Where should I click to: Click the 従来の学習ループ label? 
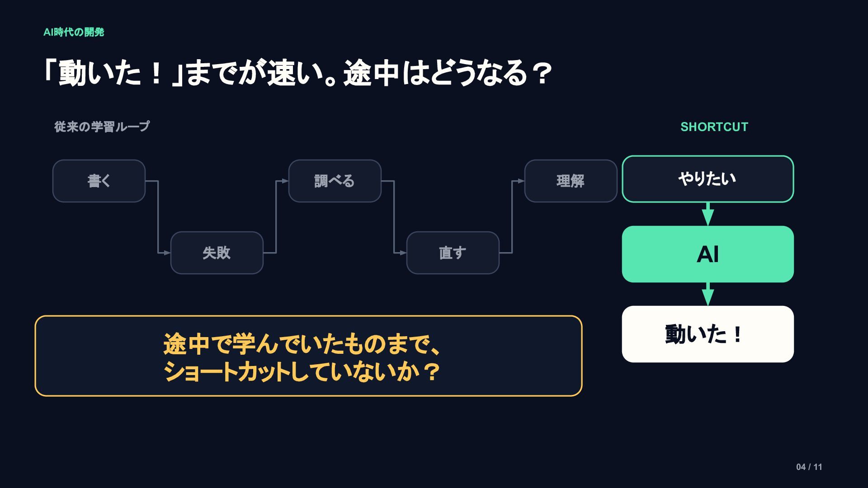tap(102, 127)
